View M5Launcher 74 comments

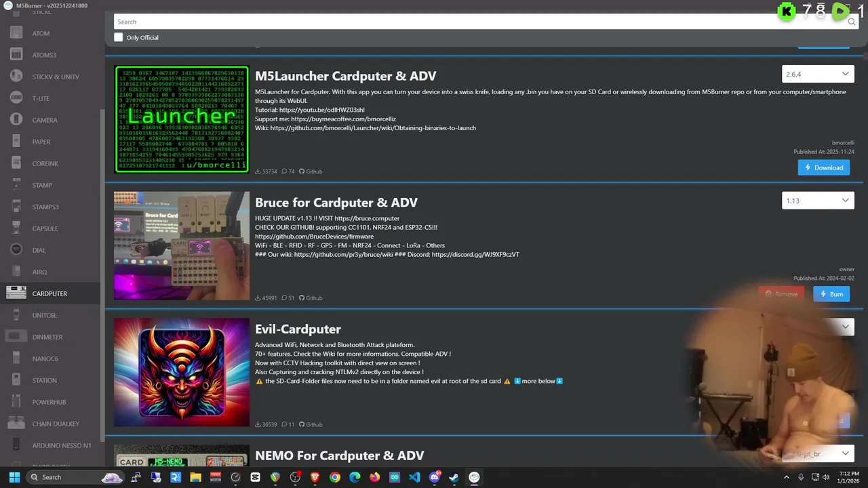click(288, 171)
